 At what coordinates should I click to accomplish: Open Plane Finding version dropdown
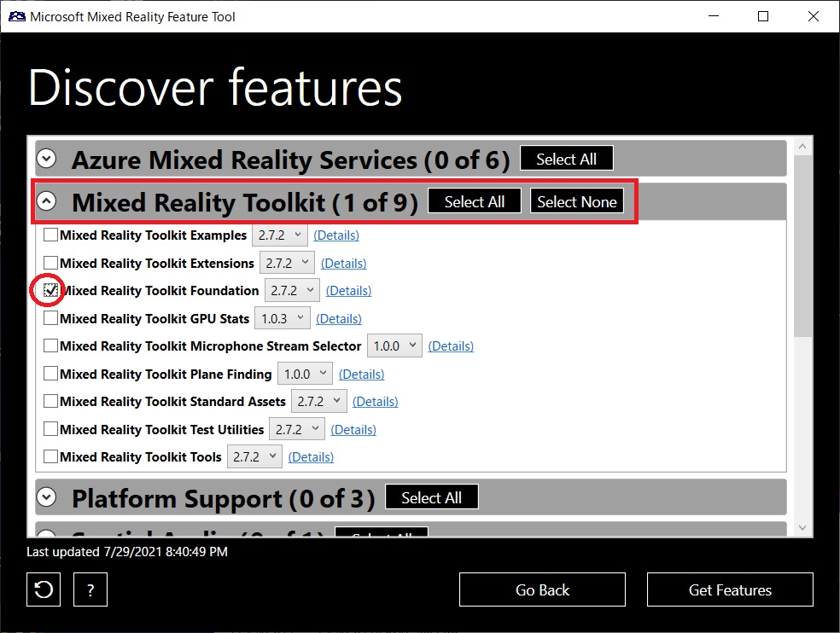(305, 374)
